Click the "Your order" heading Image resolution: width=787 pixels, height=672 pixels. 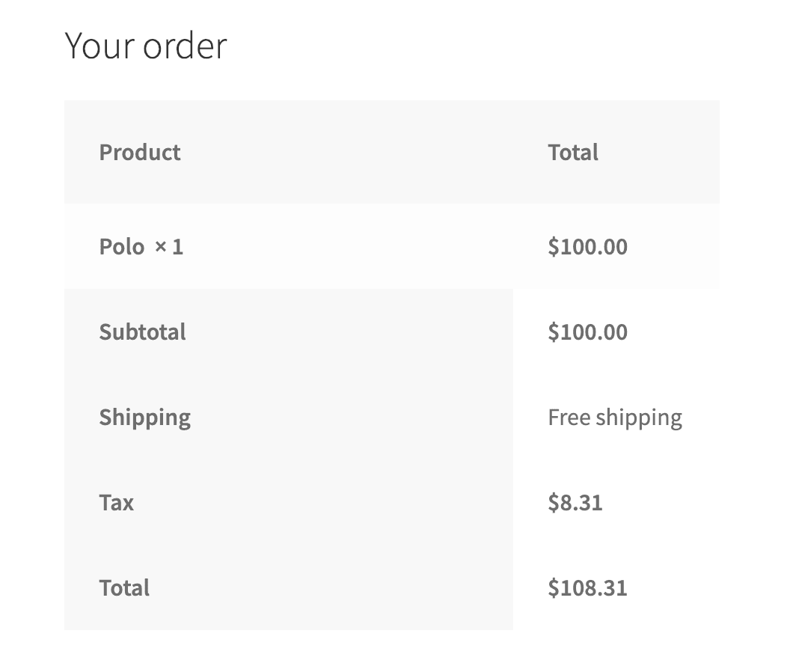pyautogui.click(x=146, y=46)
